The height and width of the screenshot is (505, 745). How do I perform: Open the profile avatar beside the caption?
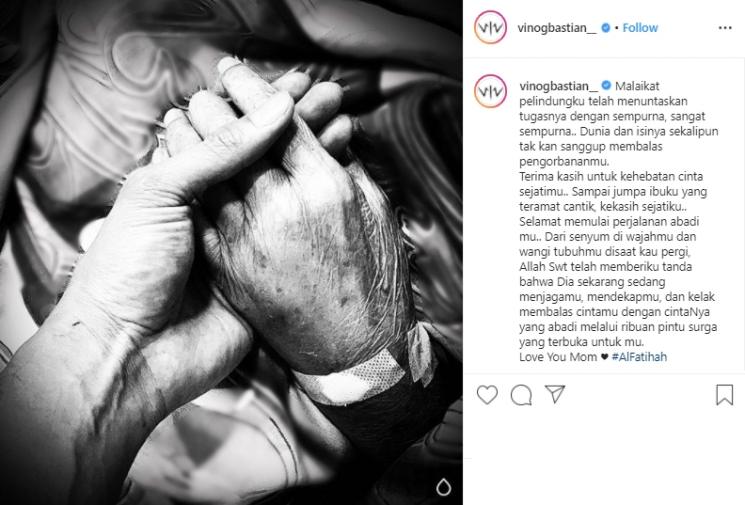coord(490,91)
